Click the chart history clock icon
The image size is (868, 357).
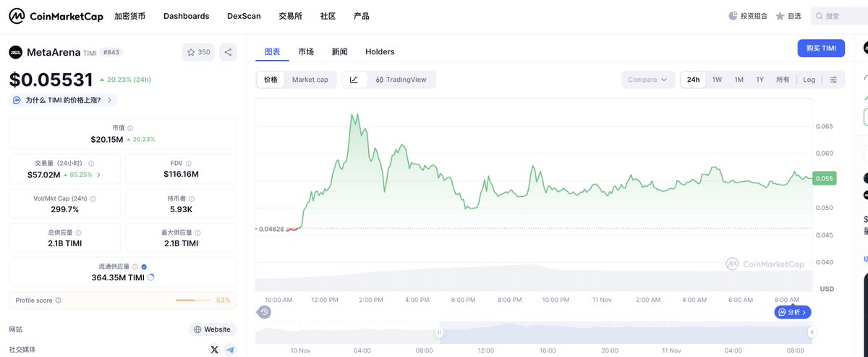click(x=265, y=312)
